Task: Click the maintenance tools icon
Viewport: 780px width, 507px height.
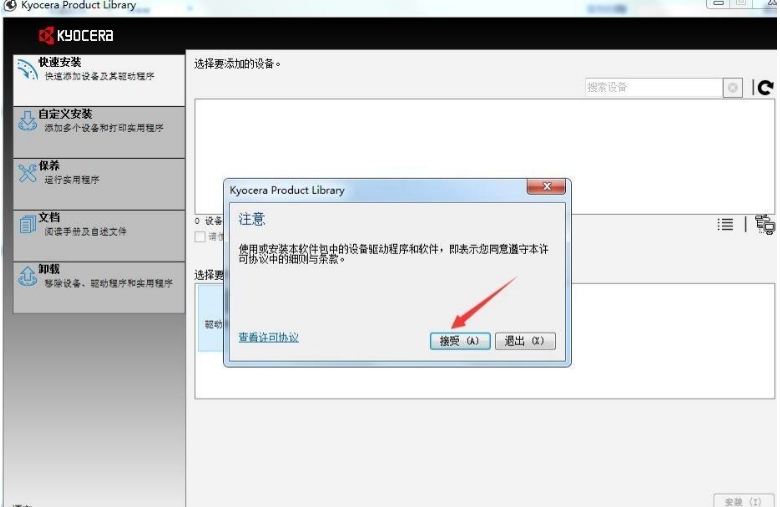Action: pyautogui.click(x=27, y=173)
